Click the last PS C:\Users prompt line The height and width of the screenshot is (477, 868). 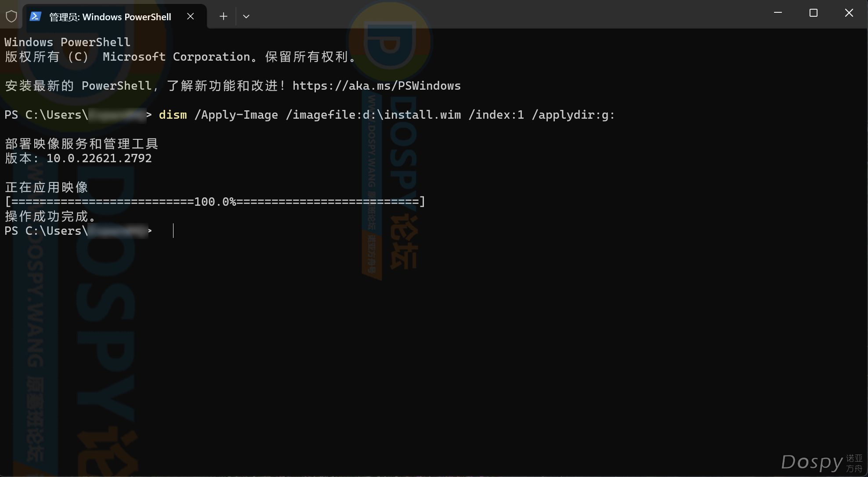78,231
